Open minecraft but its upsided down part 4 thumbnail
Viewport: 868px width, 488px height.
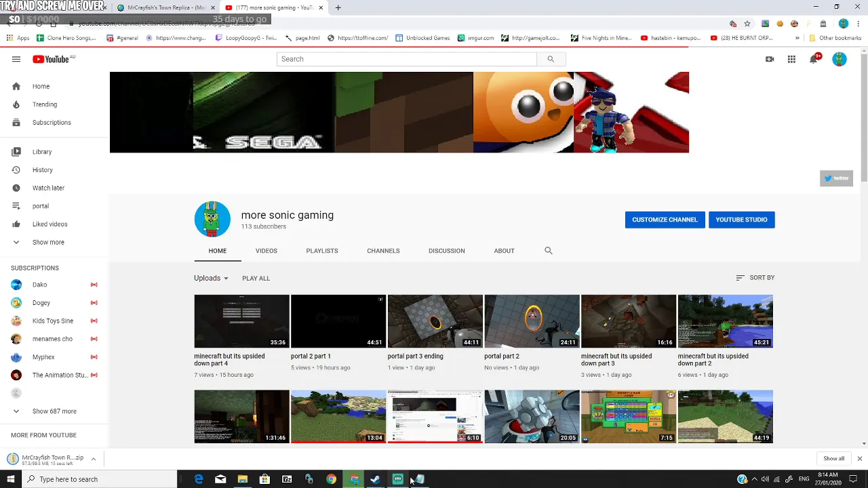(x=241, y=321)
